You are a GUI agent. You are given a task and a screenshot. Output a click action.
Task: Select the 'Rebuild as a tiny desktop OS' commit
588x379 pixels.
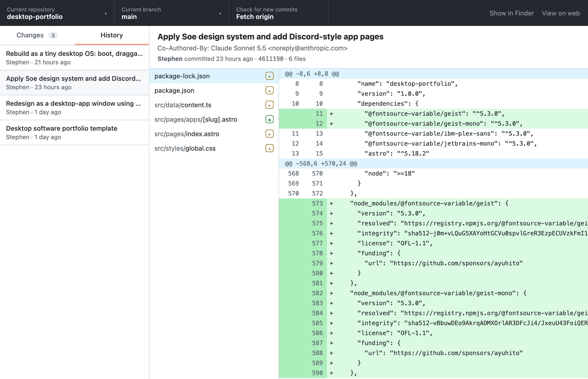coord(74,58)
